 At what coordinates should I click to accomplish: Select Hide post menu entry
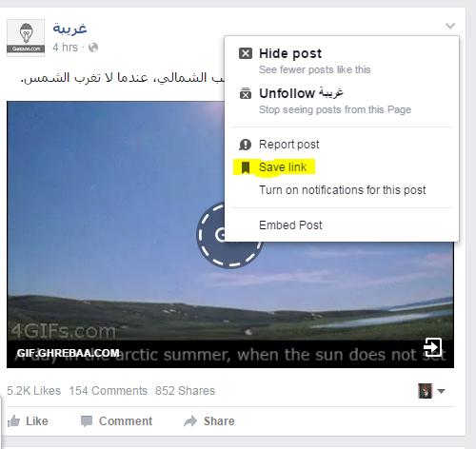tap(342, 61)
